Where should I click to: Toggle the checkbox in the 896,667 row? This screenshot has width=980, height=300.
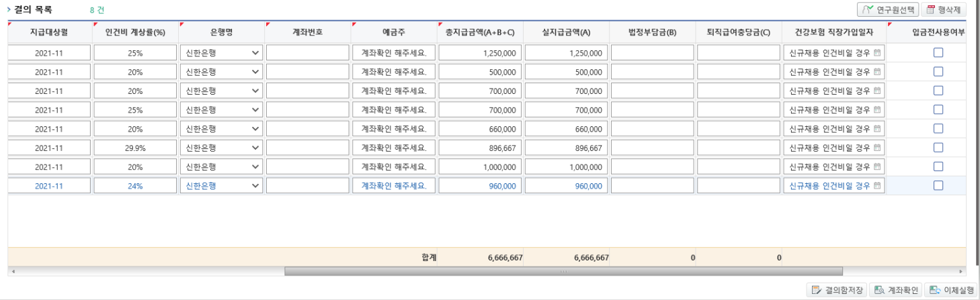click(x=938, y=147)
